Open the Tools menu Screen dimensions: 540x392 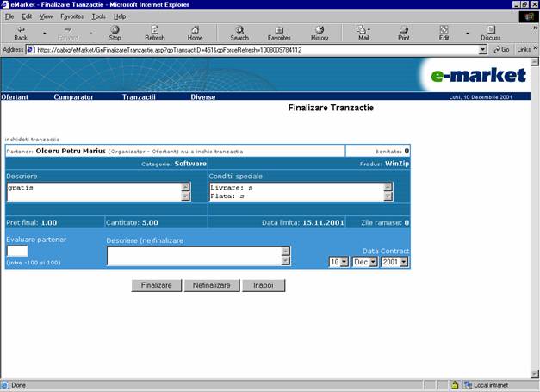99,16
